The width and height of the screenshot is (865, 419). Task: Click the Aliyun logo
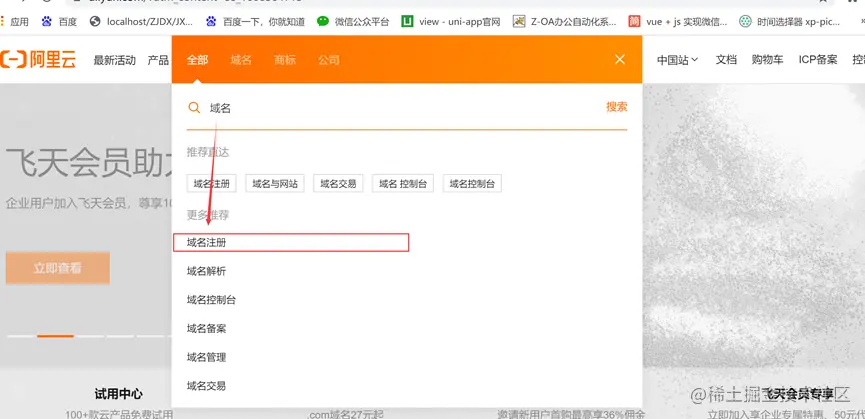pyautogui.click(x=38, y=60)
